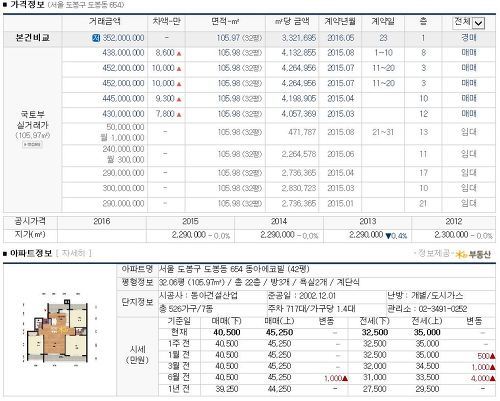500x401 pixels.
Task: Click the 1~10 contract day cell
Action: click(x=383, y=53)
